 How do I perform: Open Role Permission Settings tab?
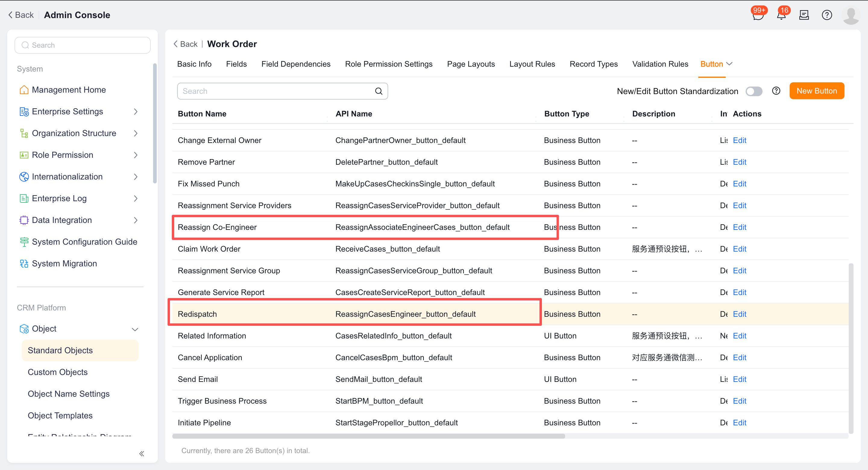coord(388,64)
